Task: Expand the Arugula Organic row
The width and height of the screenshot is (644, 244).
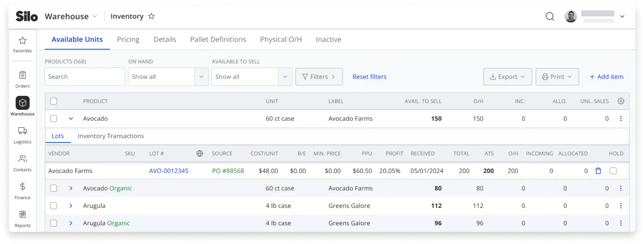Action: pyautogui.click(x=71, y=223)
